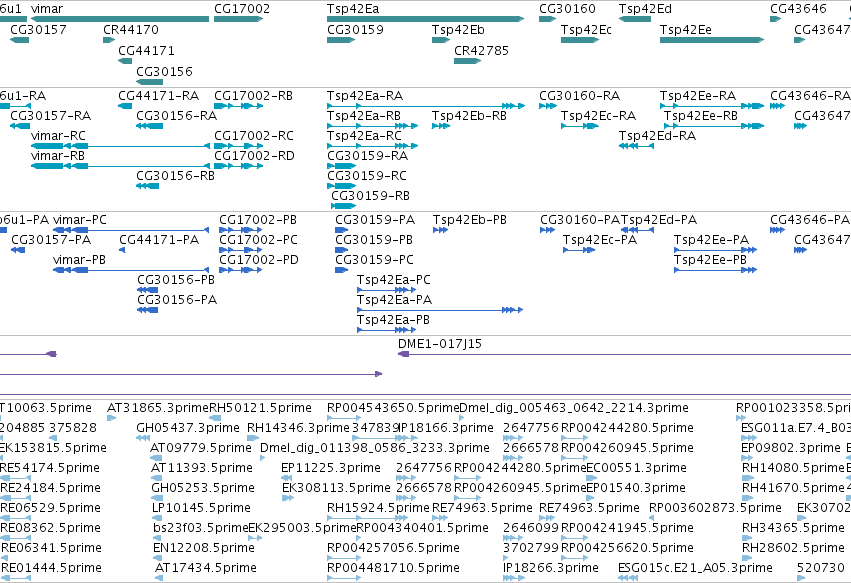Screen dimensions: 851x583
Task: Click the CG17002-PD protein
Action: click(240, 270)
